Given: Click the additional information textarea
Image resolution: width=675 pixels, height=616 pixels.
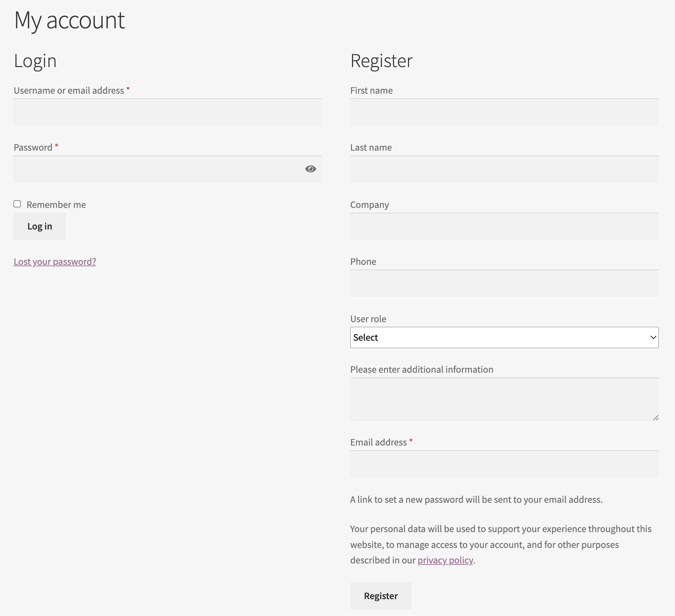Looking at the screenshot, I should [x=504, y=399].
